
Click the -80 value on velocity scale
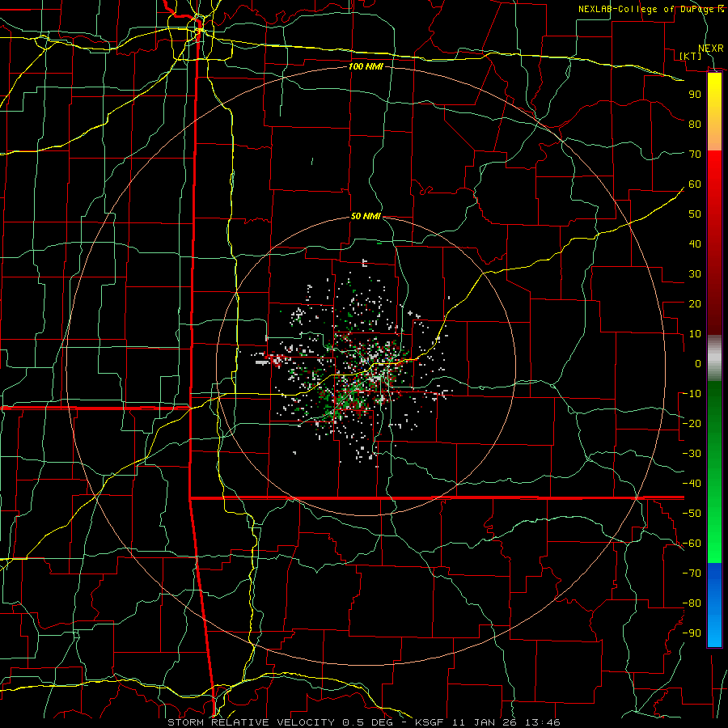click(692, 603)
